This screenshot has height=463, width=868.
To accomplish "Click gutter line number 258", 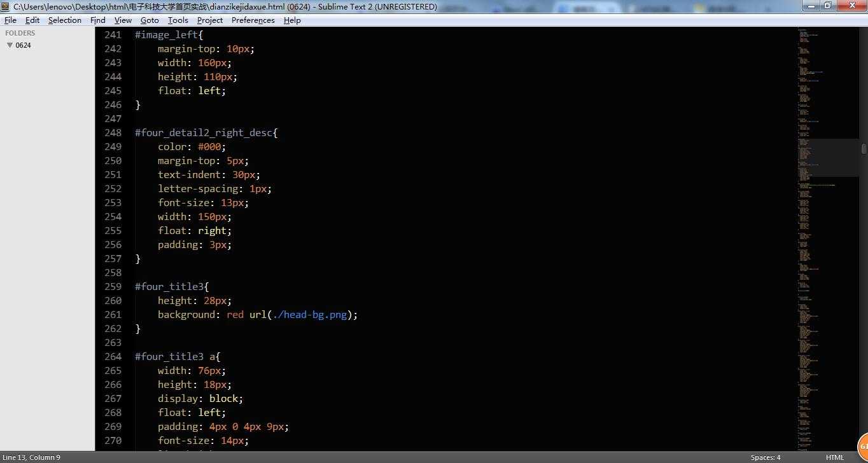I will 113,273.
